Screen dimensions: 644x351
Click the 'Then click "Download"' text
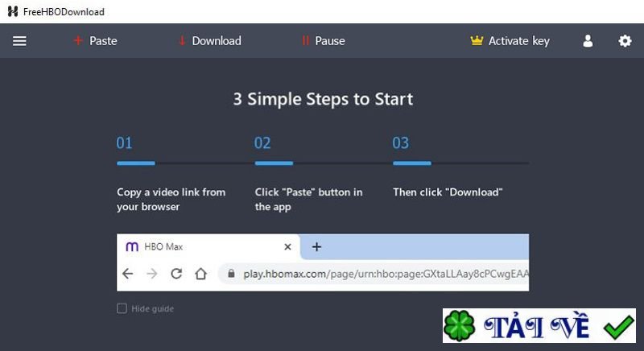click(448, 192)
